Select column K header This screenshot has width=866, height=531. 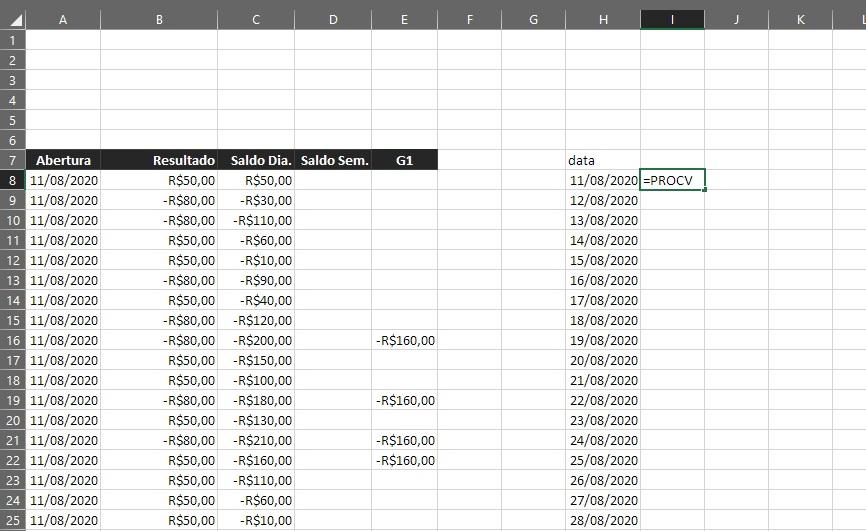pos(800,20)
